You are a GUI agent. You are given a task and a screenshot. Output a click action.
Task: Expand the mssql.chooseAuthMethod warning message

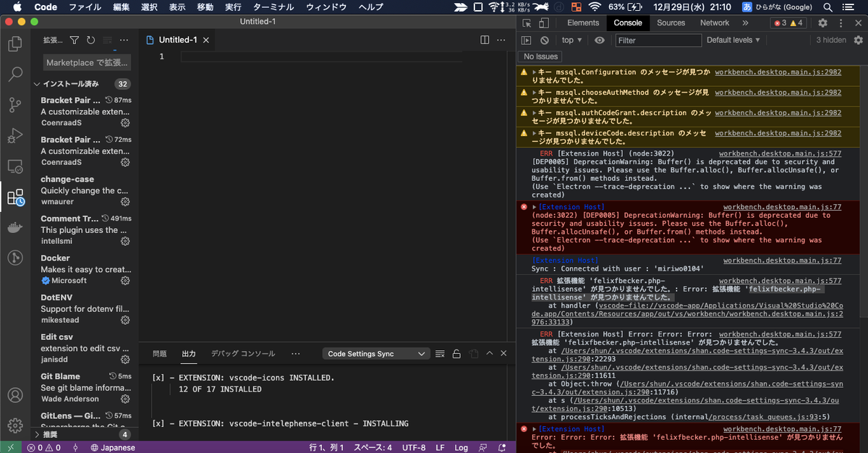(535, 93)
